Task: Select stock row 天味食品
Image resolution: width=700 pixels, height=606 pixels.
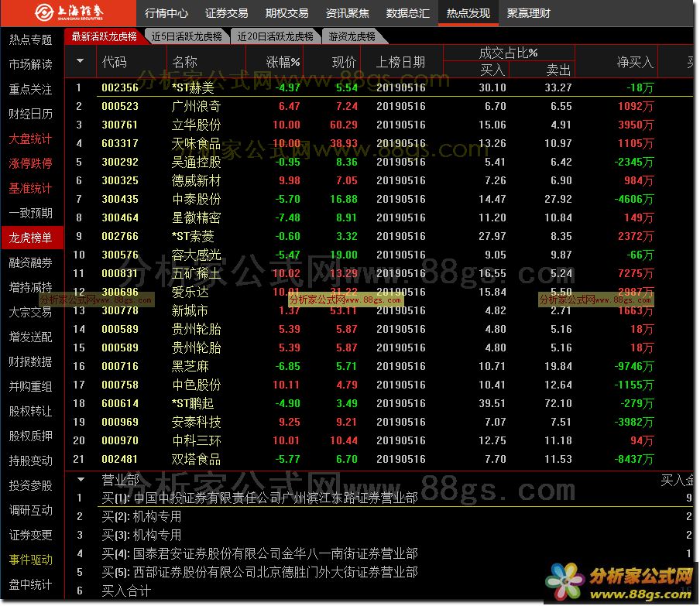Action: [x=379, y=143]
